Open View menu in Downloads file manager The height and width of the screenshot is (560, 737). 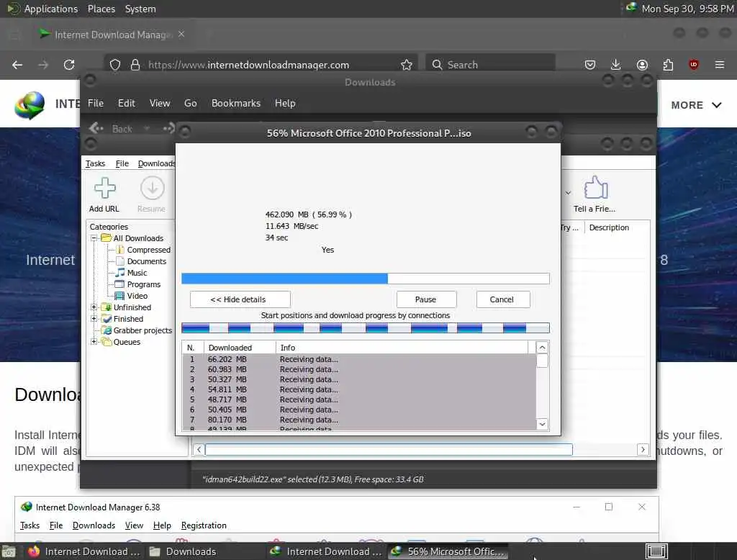point(160,103)
